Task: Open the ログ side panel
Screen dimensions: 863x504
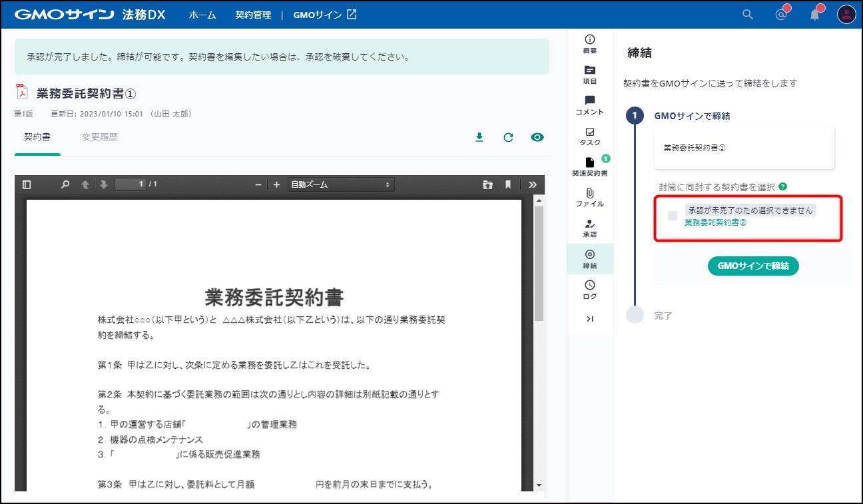Action: point(589,290)
